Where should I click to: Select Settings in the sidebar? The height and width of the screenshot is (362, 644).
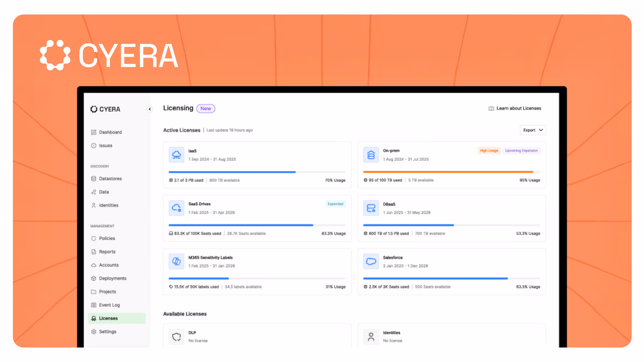(107, 332)
